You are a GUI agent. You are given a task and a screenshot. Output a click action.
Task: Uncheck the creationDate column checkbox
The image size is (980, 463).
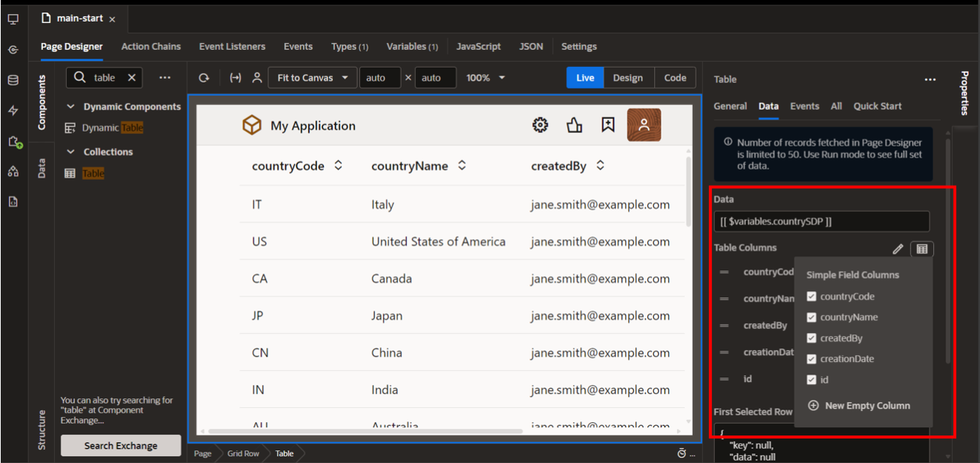coord(812,358)
